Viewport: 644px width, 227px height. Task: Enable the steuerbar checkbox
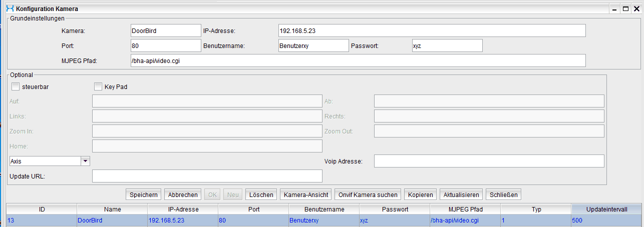click(15, 86)
